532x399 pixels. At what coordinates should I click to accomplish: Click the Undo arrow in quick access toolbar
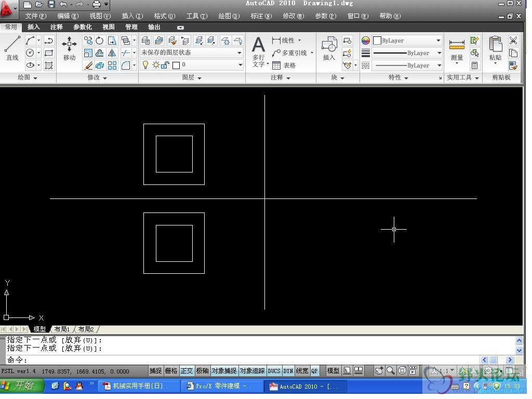(x=63, y=4)
